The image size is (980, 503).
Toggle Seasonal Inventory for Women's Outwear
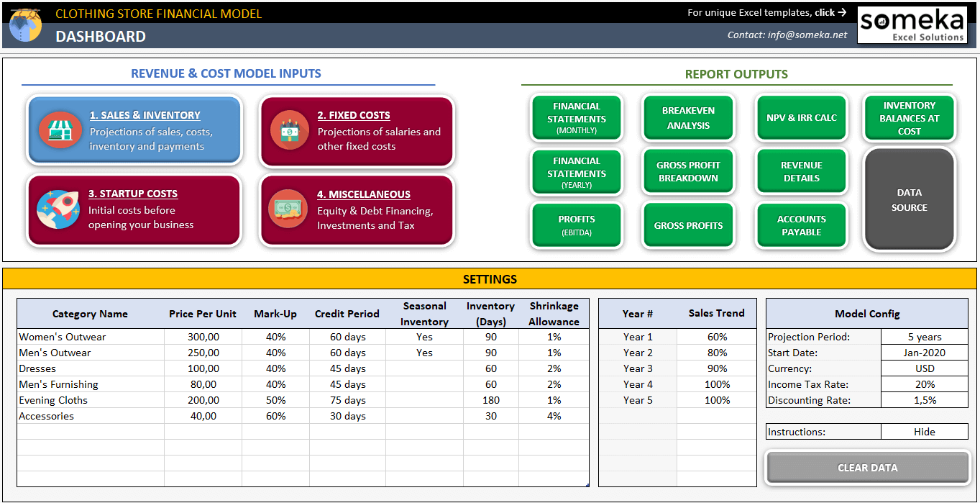(424, 336)
